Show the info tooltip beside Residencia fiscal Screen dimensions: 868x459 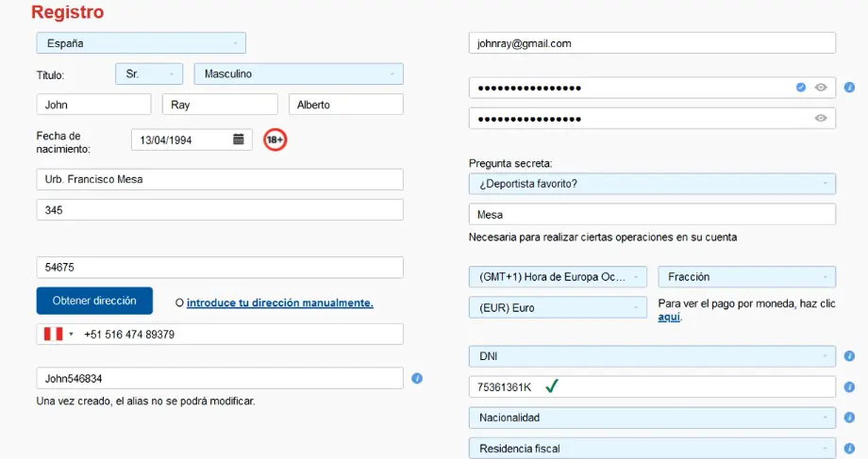click(849, 449)
